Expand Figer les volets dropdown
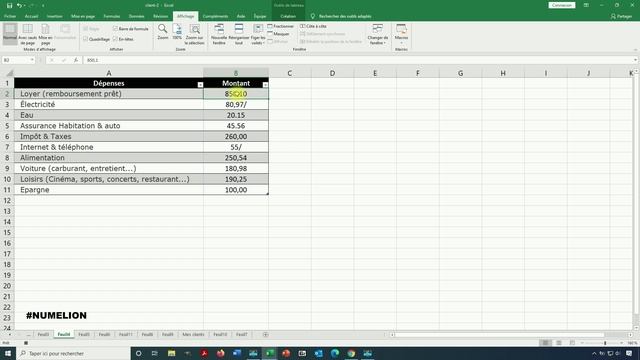 point(258,42)
